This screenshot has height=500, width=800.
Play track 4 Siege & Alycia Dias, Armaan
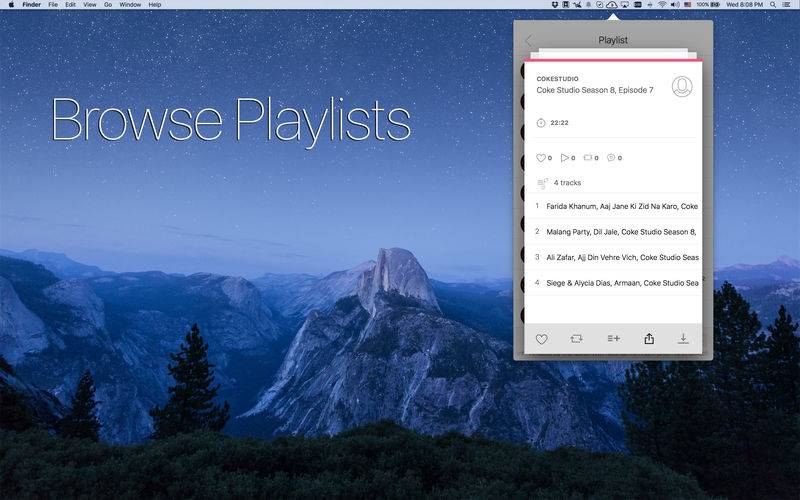click(613, 283)
